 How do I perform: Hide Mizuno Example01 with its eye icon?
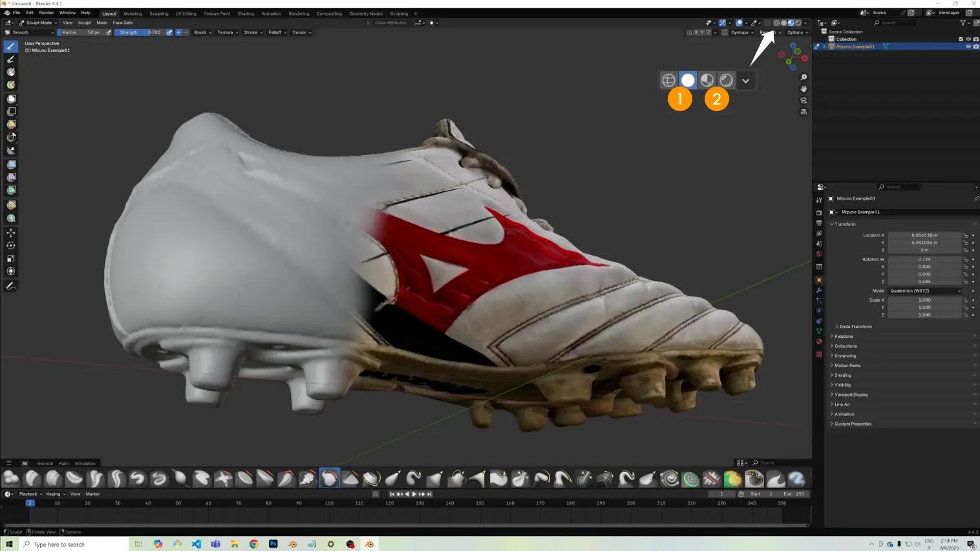pyautogui.click(x=968, y=47)
